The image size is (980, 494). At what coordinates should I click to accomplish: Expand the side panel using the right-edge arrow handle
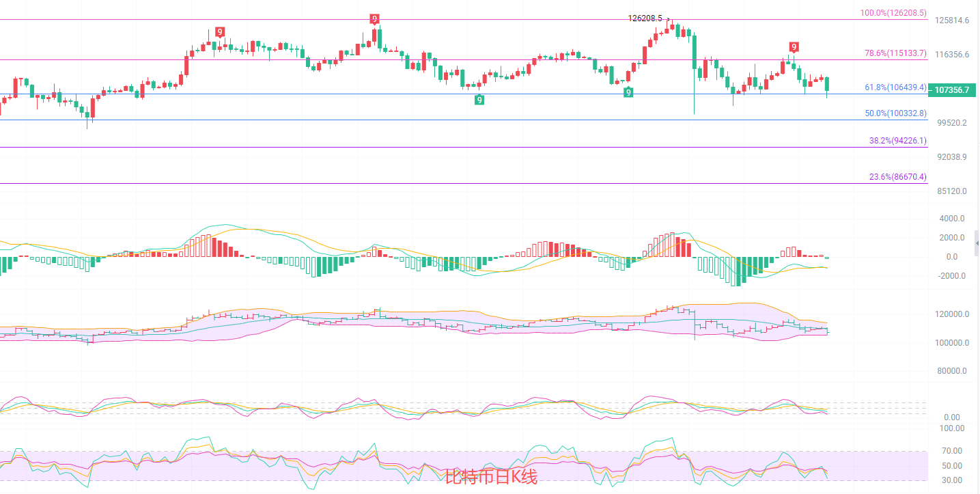(x=977, y=242)
